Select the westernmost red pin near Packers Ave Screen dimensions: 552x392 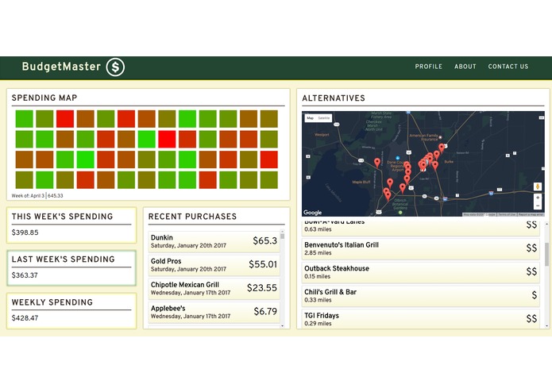377,163
